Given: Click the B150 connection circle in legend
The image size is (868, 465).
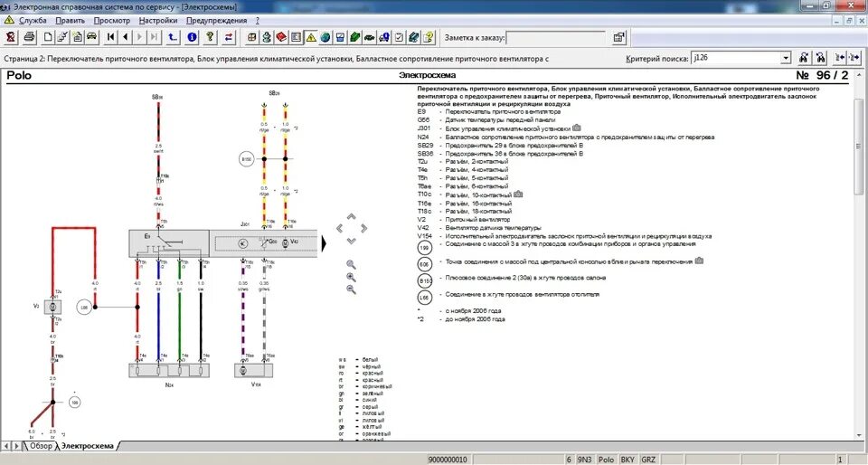Looking at the screenshot, I should click(x=424, y=280).
